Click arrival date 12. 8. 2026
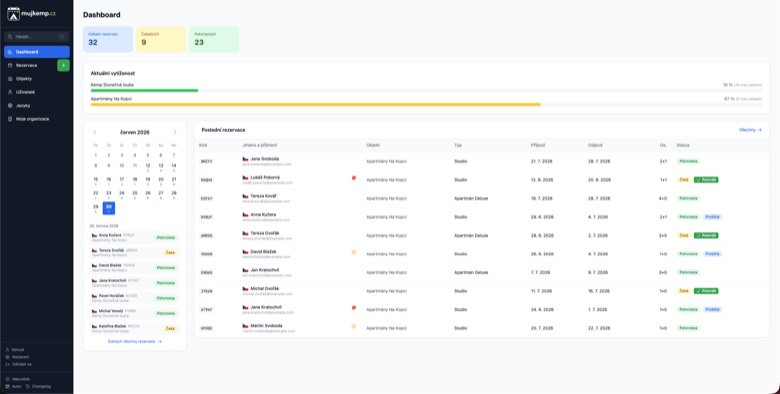The height and width of the screenshot is (394, 780). click(542, 180)
